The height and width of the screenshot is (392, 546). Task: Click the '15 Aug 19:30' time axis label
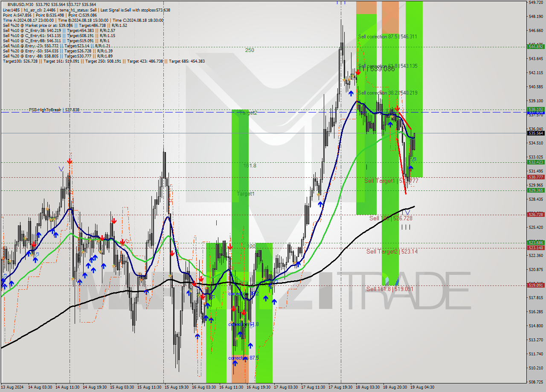pos(177,387)
